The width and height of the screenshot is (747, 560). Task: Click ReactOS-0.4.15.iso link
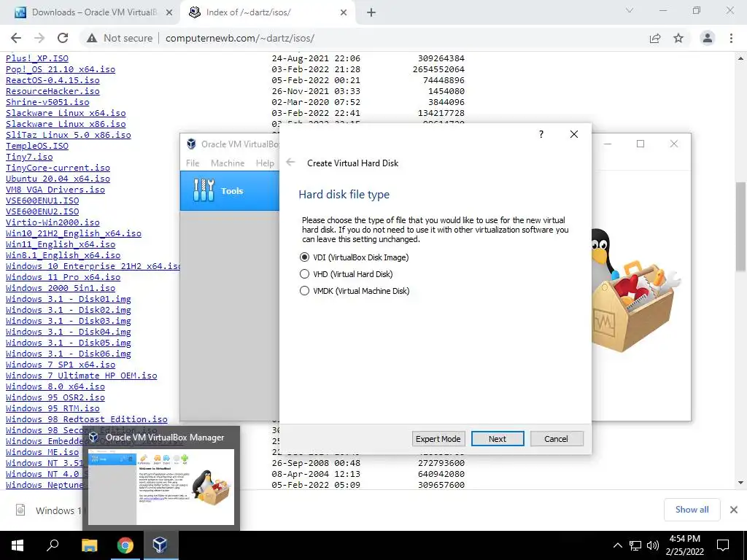pyautogui.click(x=53, y=80)
